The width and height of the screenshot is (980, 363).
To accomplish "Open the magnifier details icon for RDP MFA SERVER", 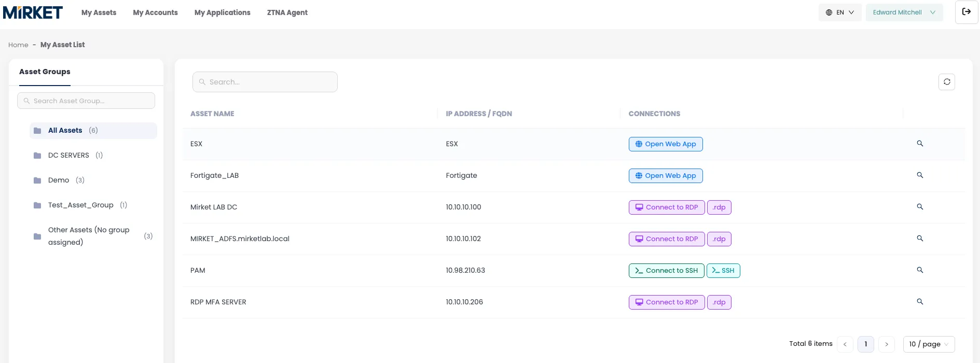I will point(920,302).
